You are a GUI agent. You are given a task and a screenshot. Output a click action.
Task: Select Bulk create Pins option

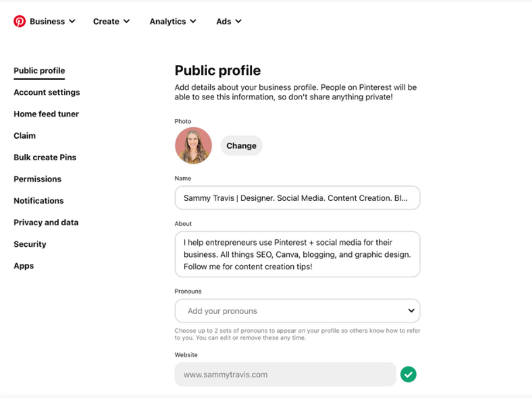coord(45,157)
